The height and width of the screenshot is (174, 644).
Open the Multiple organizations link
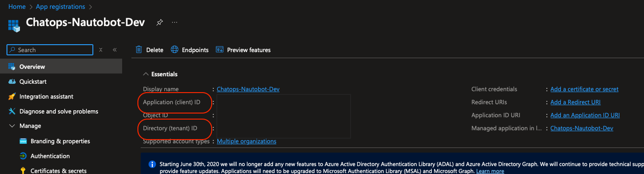coord(247,141)
